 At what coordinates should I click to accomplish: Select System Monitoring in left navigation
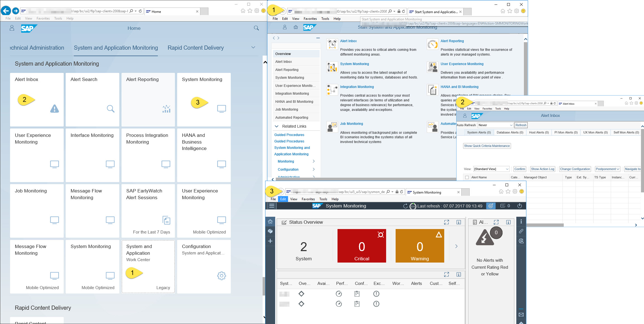pyautogui.click(x=296, y=78)
